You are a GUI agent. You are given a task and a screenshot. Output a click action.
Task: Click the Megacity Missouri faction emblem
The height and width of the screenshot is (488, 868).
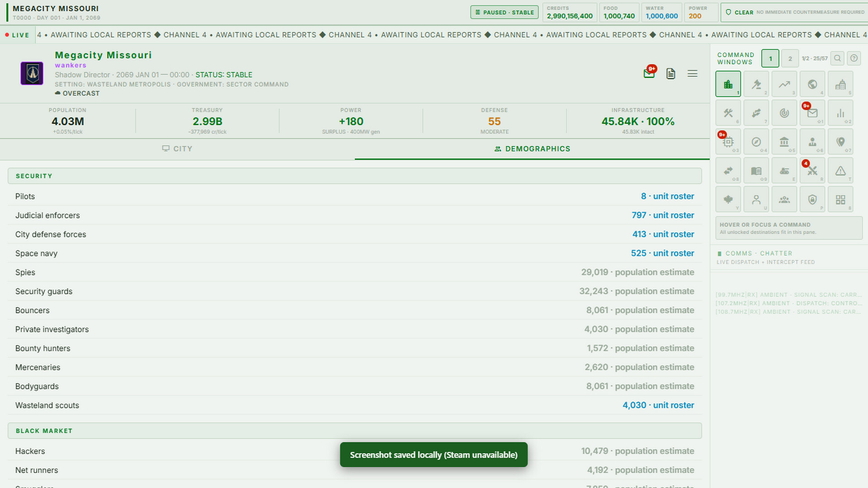tap(32, 74)
